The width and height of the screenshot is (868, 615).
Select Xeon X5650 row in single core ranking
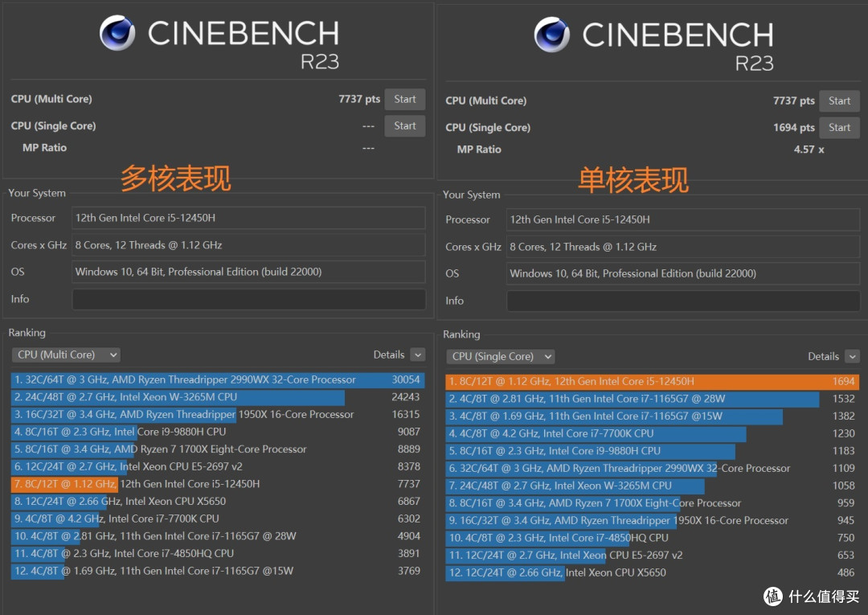tap(652, 572)
